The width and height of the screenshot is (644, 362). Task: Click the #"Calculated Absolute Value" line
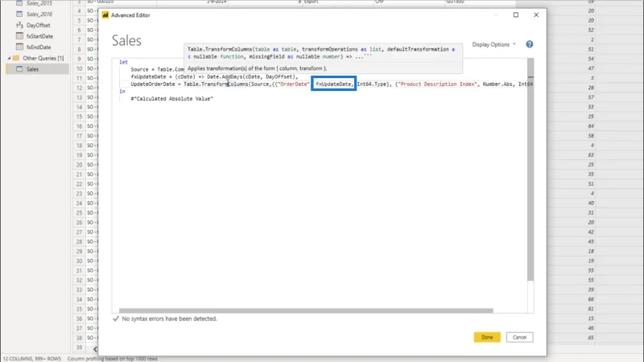(x=171, y=98)
